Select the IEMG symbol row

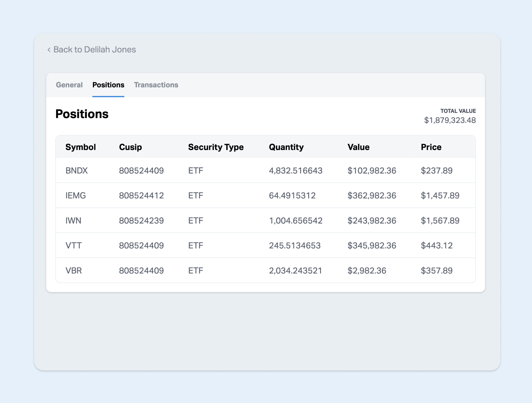[x=76, y=195]
